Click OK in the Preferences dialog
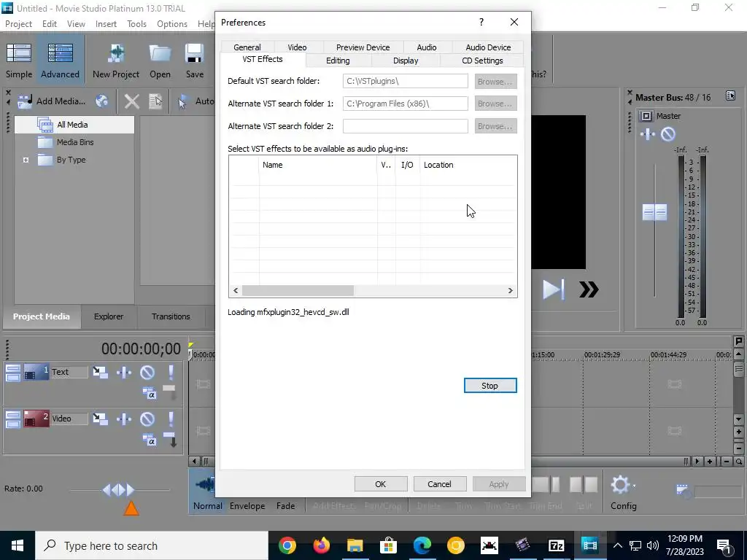The image size is (747, 560). pos(380,484)
